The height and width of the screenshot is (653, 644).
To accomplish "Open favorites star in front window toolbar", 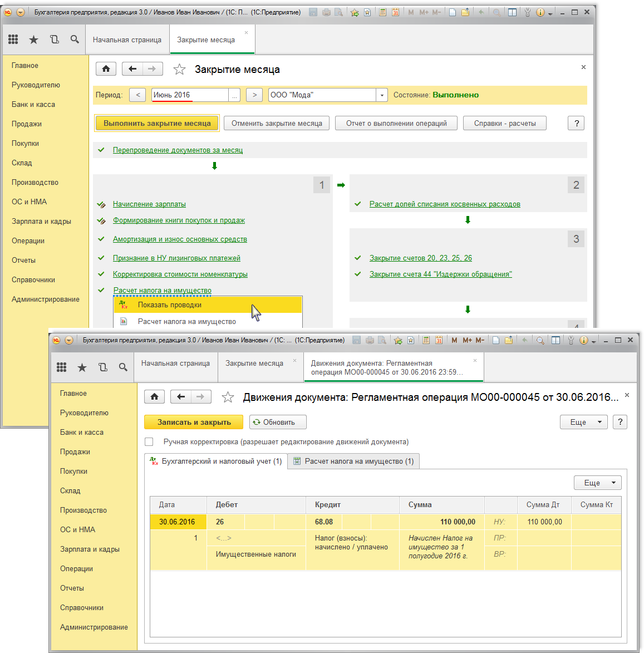I will coord(82,367).
